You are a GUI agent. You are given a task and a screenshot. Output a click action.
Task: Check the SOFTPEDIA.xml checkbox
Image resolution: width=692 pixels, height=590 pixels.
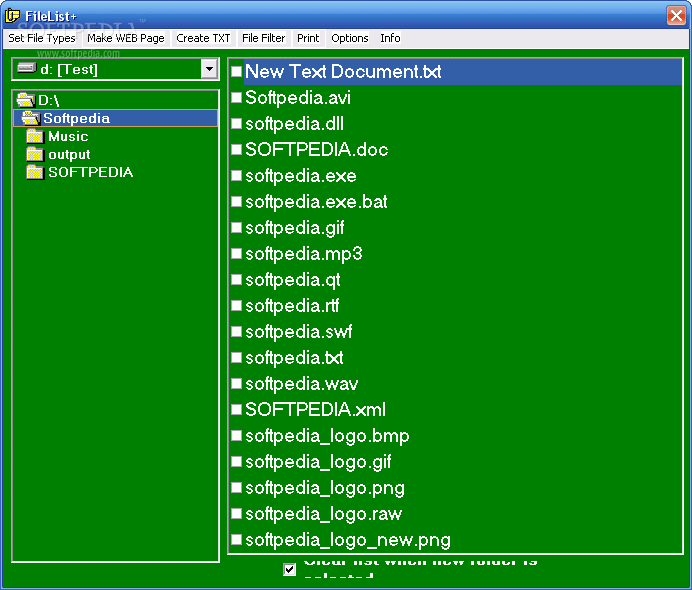tap(237, 410)
